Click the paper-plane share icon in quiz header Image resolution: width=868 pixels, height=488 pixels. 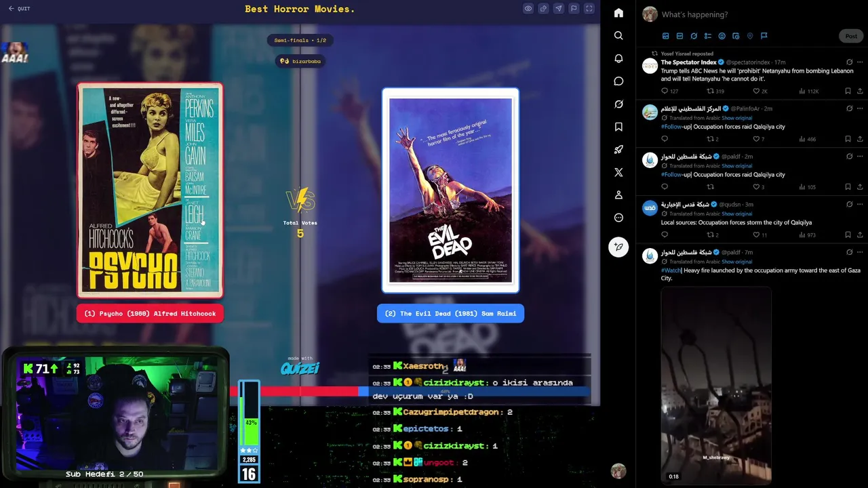[558, 9]
